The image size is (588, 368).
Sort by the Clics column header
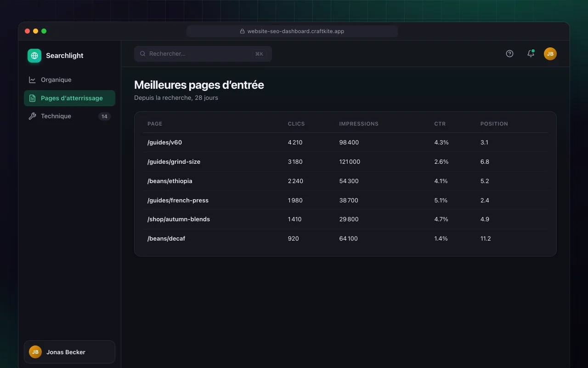tap(296, 124)
